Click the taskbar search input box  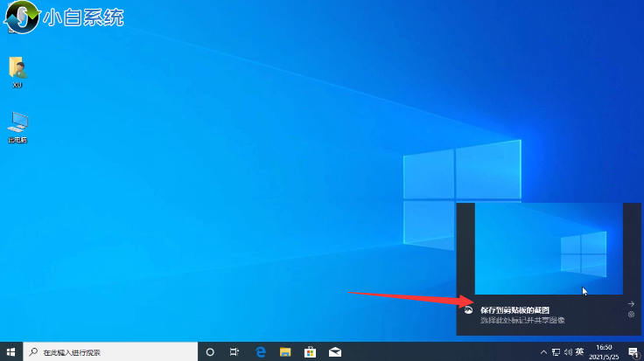coord(105,352)
